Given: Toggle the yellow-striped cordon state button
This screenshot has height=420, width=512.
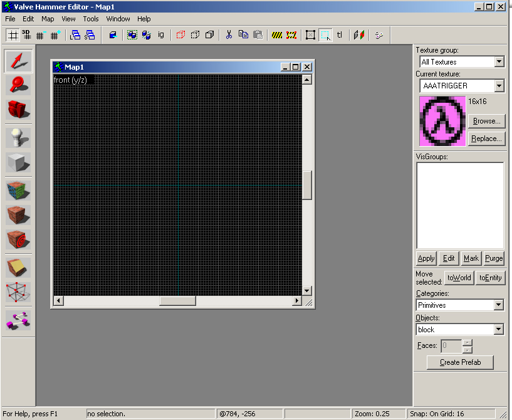Looking at the screenshot, I should coord(277,35).
